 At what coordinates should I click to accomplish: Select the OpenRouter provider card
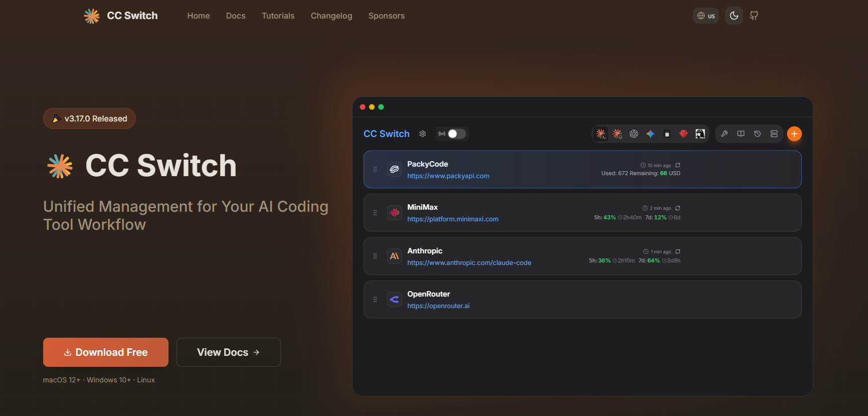point(583,300)
